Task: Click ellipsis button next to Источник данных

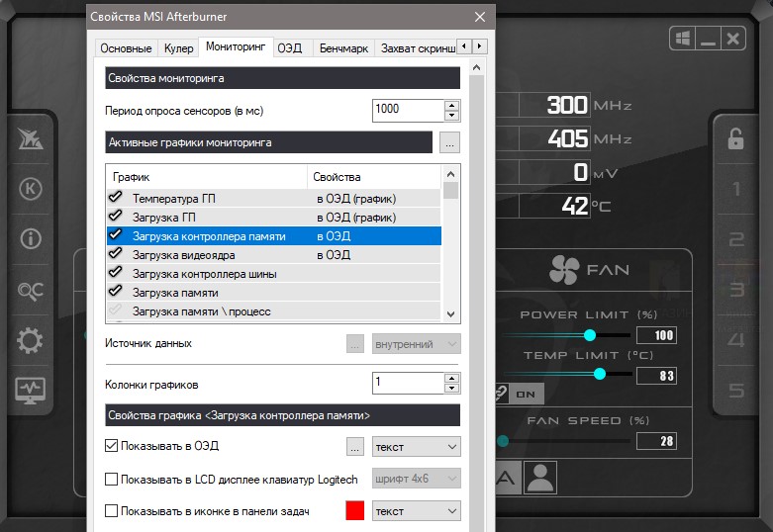Action: tap(355, 344)
